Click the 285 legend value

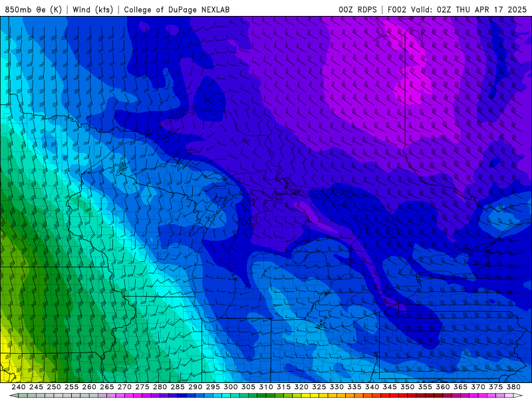(178, 387)
